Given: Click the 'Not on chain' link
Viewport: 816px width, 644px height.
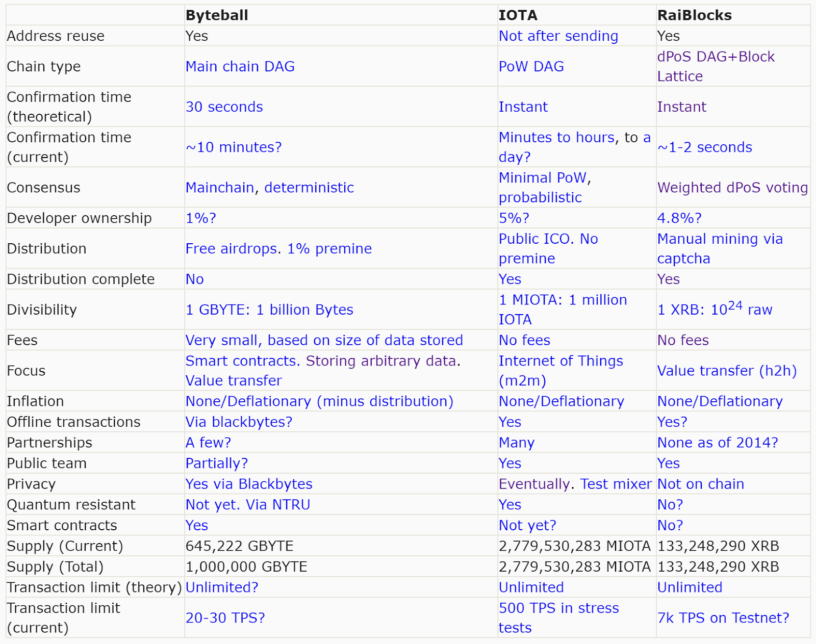Looking at the screenshot, I should 701,484.
